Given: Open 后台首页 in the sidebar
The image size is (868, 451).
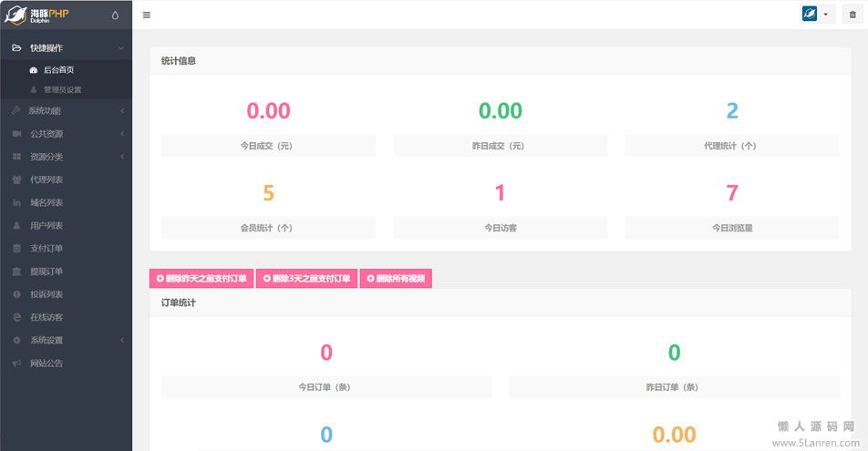Looking at the screenshot, I should coord(58,70).
